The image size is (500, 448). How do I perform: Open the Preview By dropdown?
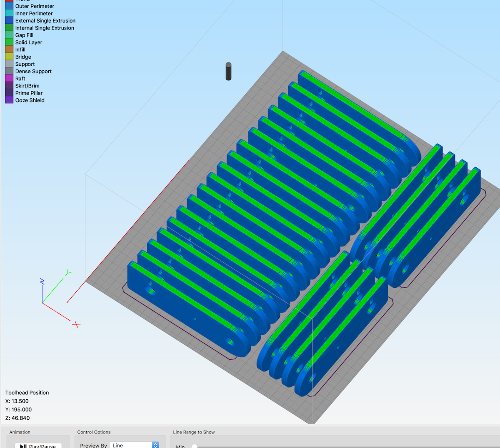[134, 445]
